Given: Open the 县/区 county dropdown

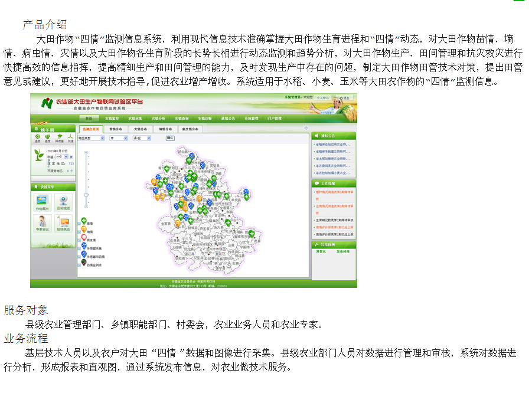Looking at the screenshot, I should [141, 138].
